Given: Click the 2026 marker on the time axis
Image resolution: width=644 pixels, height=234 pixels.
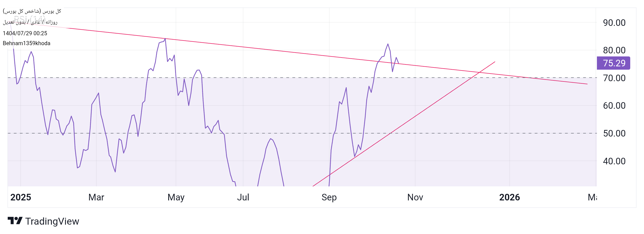Looking at the screenshot, I should pyautogui.click(x=509, y=197).
